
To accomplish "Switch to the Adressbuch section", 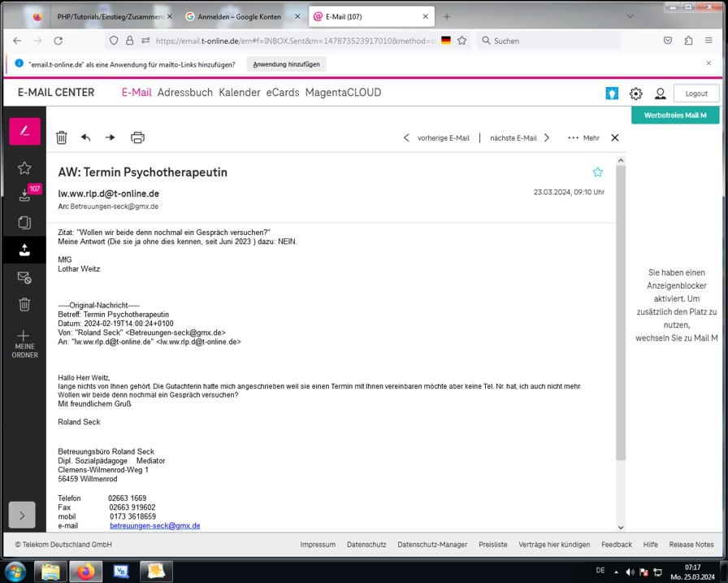I will (x=184, y=93).
